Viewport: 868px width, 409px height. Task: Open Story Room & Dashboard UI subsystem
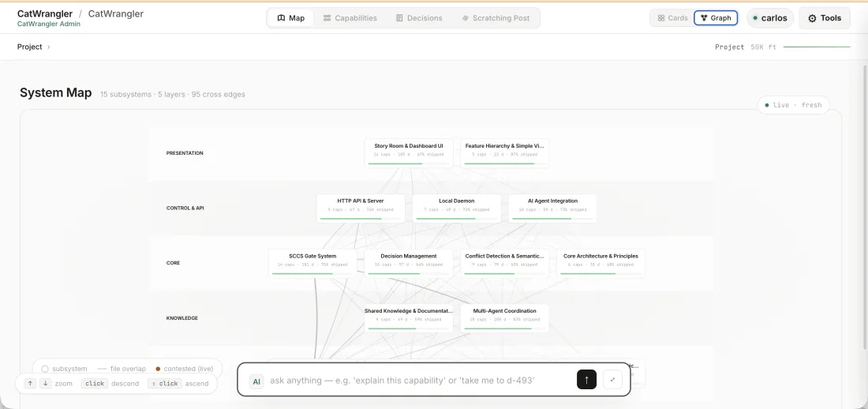(x=409, y=153)
